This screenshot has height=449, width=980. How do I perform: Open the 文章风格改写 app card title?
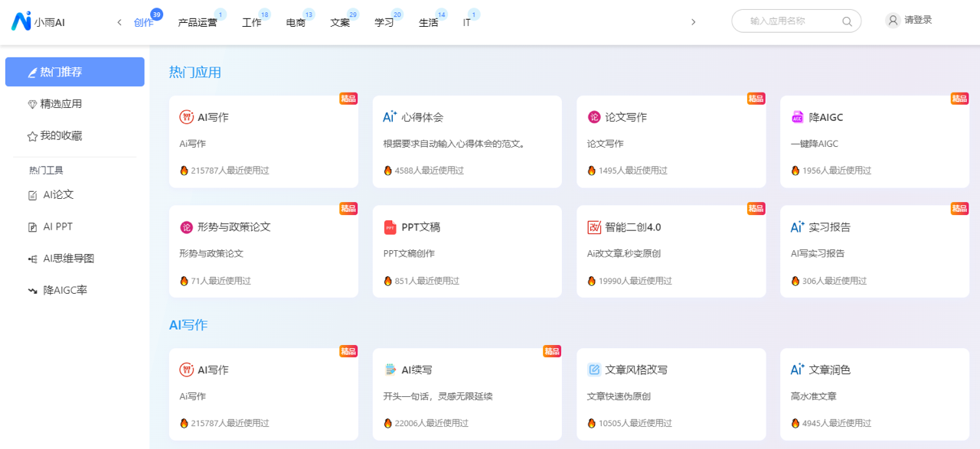pos(636,369)
